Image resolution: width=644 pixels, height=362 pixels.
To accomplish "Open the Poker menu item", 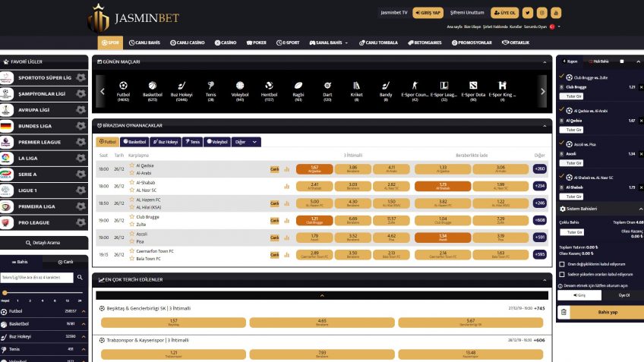I will coord(256,42).
